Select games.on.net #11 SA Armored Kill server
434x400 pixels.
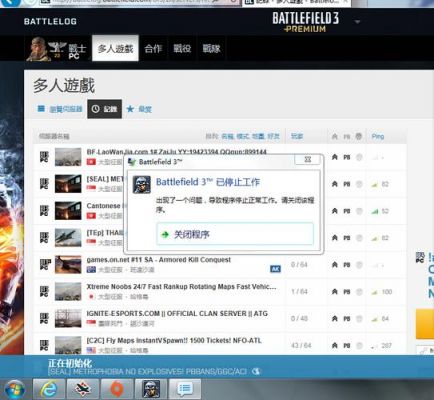point(159,260)
